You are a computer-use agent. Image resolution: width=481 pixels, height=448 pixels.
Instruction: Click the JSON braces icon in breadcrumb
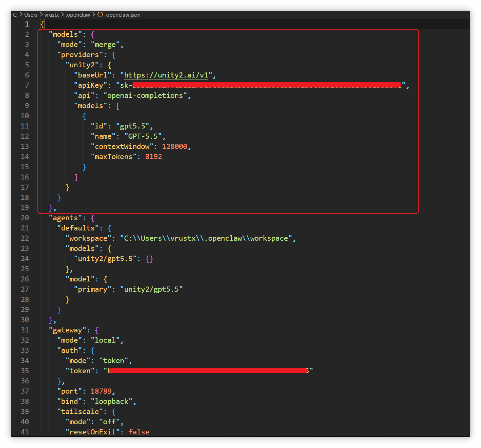100,15
